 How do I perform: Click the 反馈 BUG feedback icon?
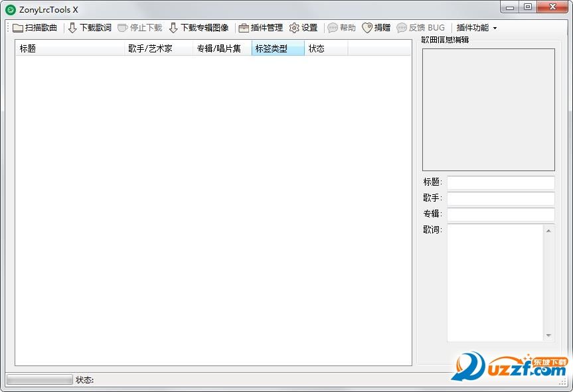401,27
